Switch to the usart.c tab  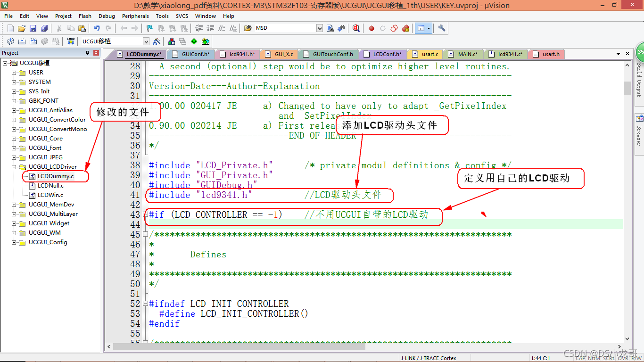click(425, 54)
